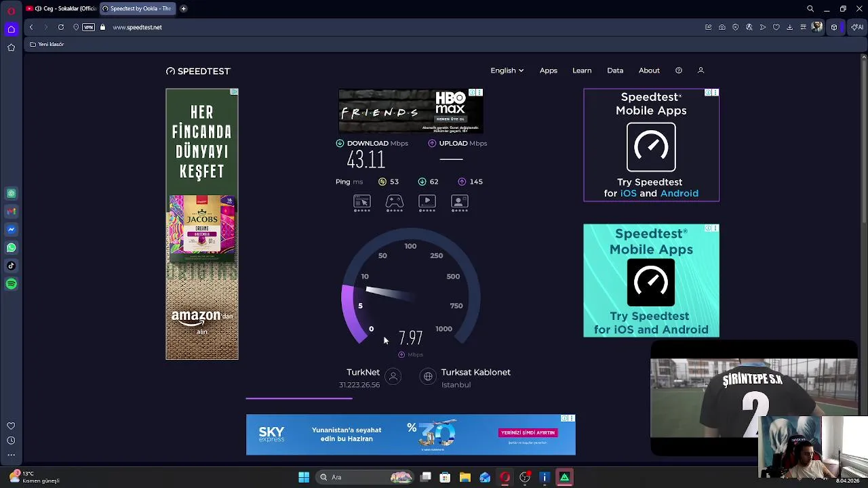View the site security lock icon

click(x=102, y=27)
